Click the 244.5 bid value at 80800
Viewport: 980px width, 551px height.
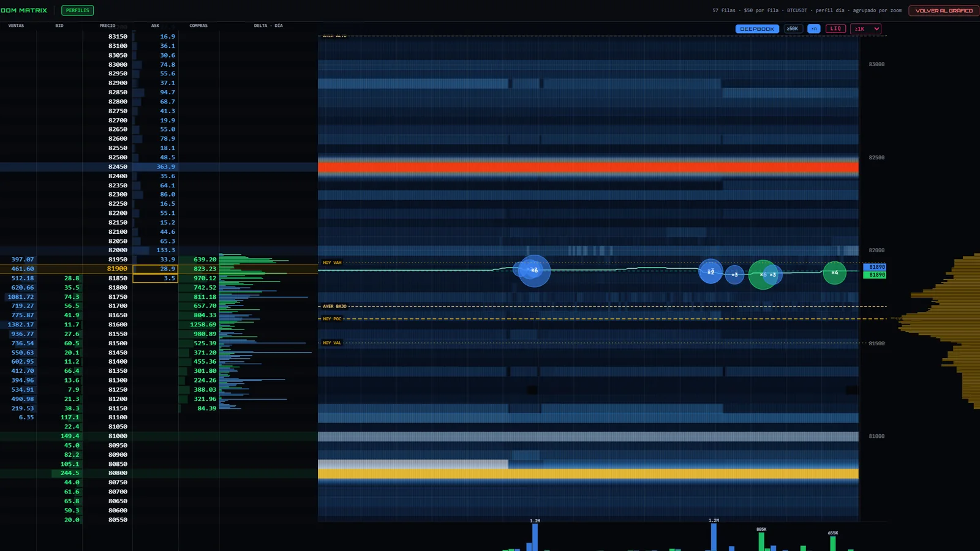70,473
